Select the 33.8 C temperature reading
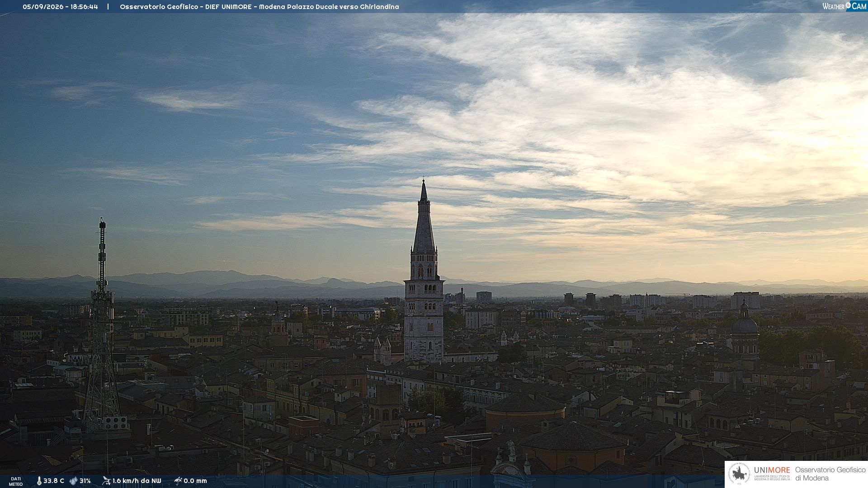The image size is (868, 488). tap(54, 481)
